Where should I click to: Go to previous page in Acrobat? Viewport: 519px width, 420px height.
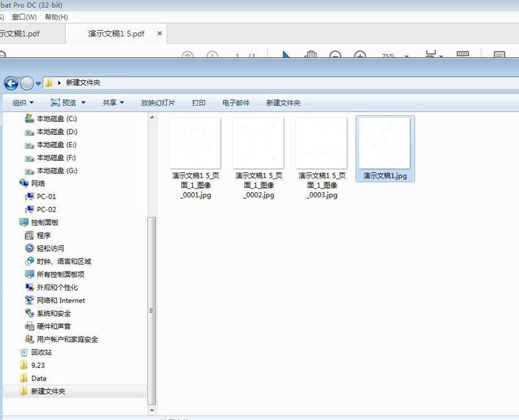[187, 56]
